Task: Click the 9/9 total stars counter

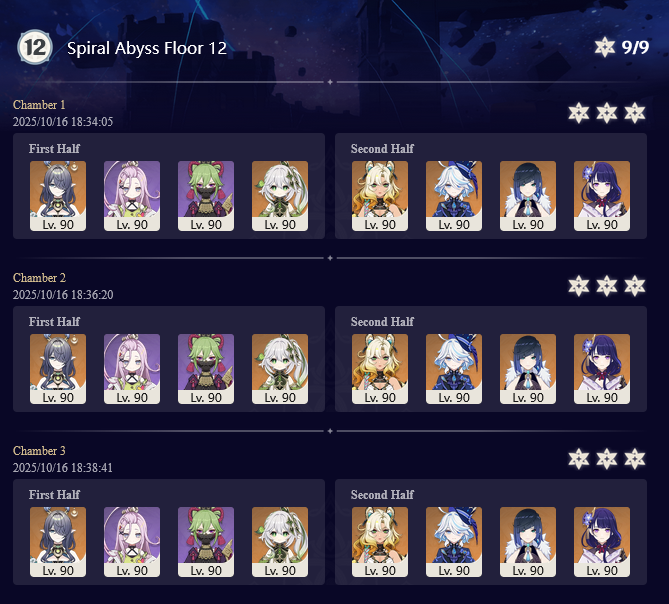Action: coord(635,47)
